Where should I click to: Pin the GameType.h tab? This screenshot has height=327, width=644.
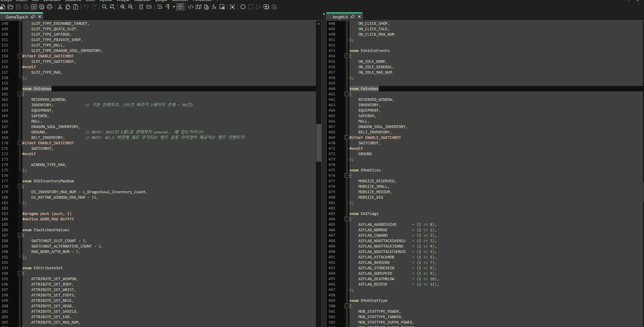(33, 17)
